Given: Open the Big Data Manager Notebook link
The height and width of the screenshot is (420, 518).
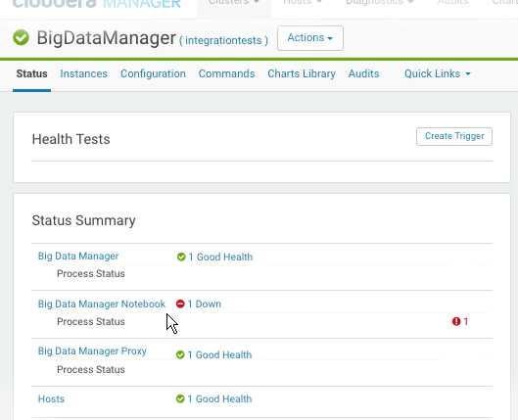Looking at the screenshot, I should [x=102, y=303].
